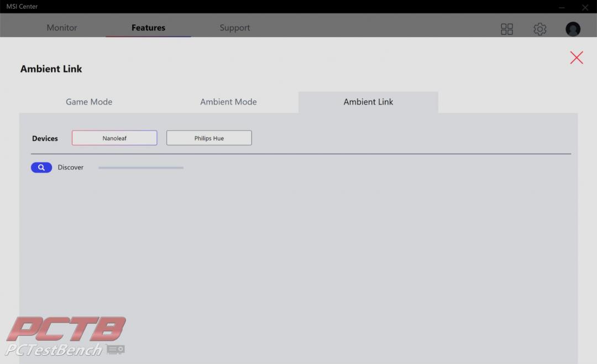Click the discovery progress bar
597x364 pixels.
pyautogui.click(x=141, y=168)
